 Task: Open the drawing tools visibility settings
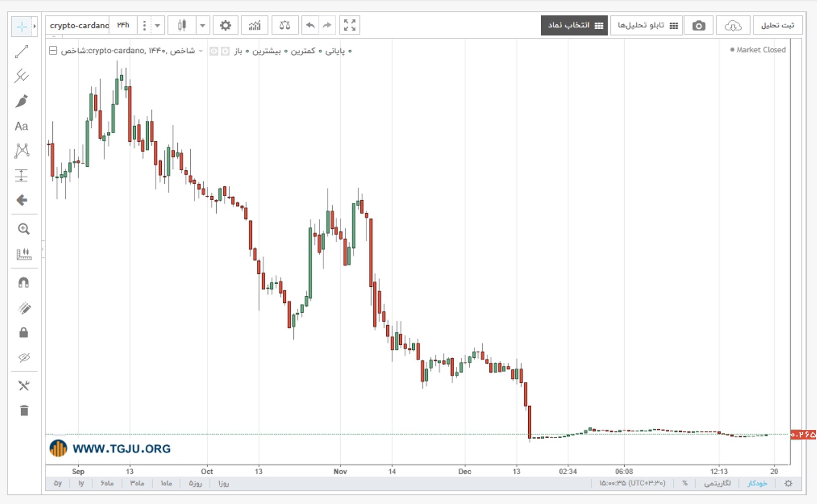tap(24, 386)
